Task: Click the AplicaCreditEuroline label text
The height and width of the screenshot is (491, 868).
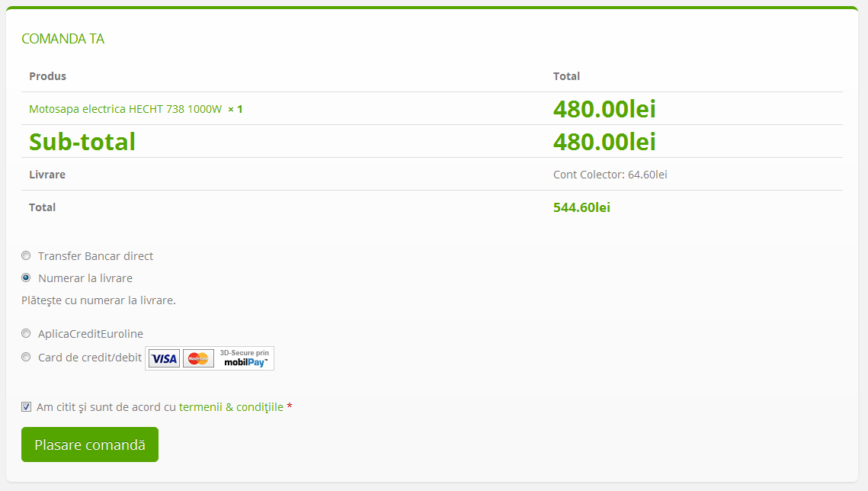Action: coord(91,334)
